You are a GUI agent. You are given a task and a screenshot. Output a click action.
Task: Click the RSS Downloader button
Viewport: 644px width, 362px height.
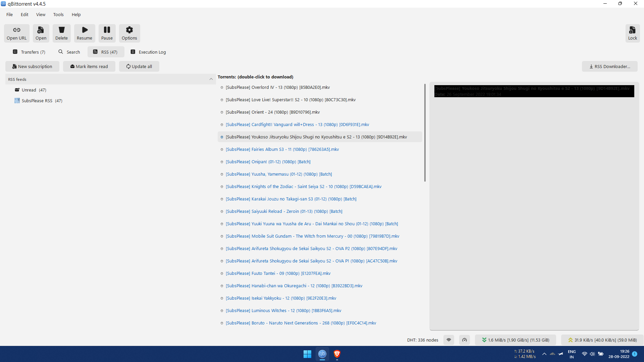(x=609, y=66)
